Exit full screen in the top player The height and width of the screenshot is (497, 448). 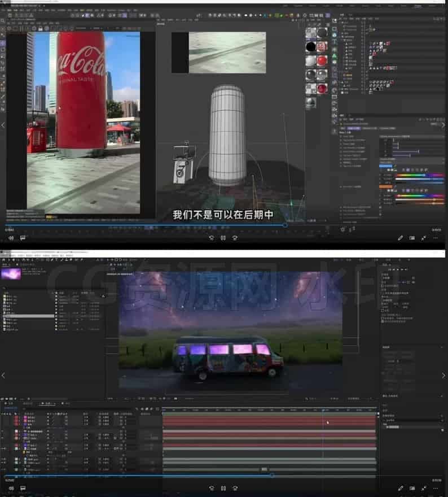pyautogui.click(x=424, y=238)
